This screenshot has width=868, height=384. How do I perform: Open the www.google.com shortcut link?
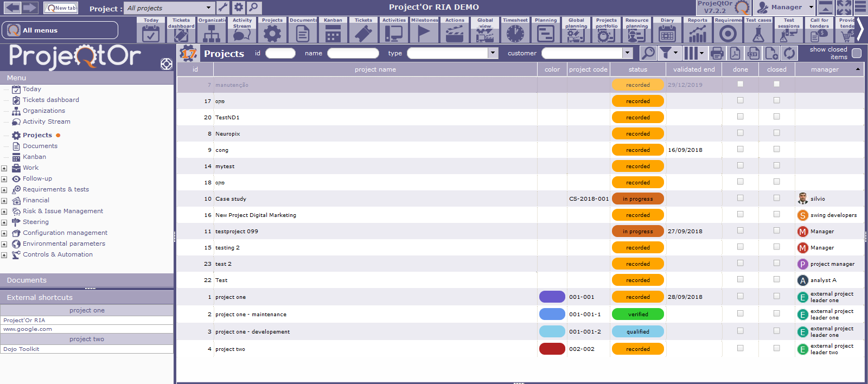pos(28,329)
